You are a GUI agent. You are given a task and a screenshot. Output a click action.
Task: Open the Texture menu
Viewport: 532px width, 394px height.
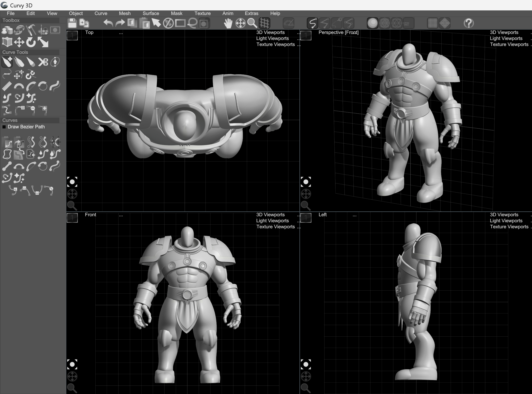tap(202, 13)
